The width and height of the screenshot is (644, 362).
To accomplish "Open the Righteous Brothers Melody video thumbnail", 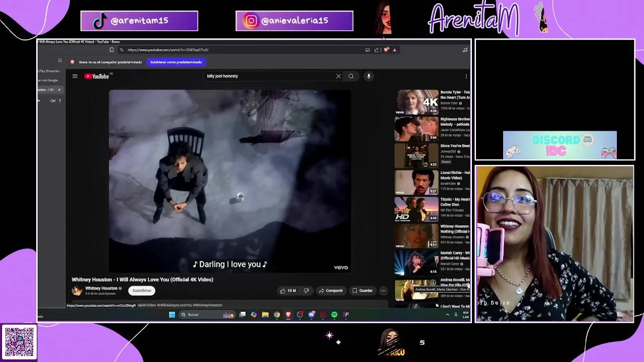I will click(417, 129).
